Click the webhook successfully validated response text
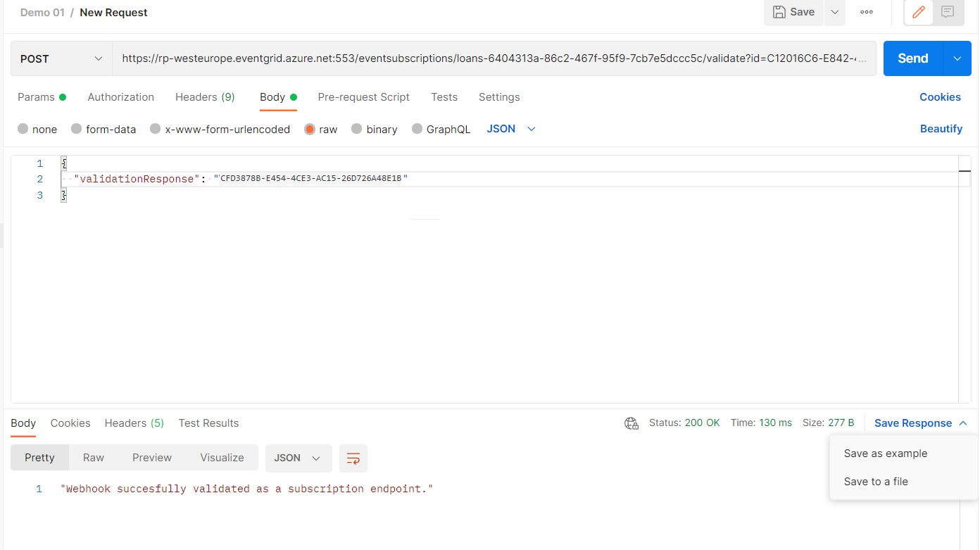This screenshot has width=980, height=550. click(246, 489)
